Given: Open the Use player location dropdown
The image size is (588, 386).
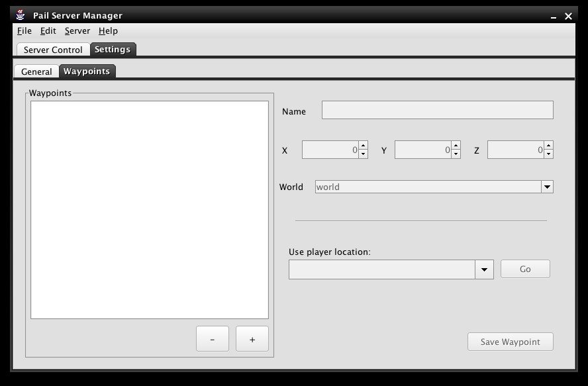Looking at the screenshot, I should pos(484,269).
